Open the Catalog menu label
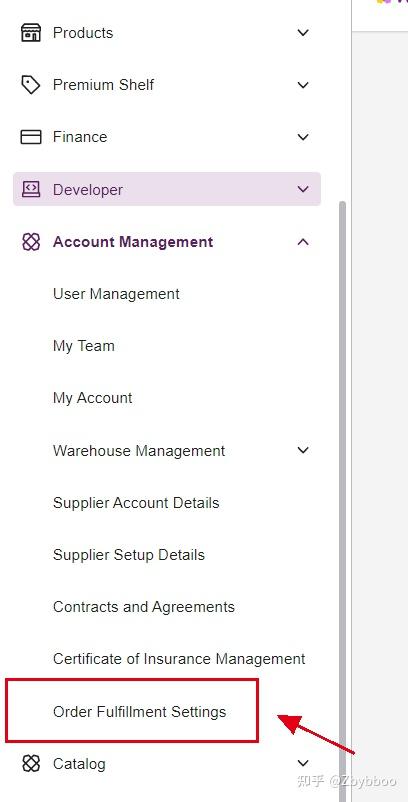 tap(79, 764)
